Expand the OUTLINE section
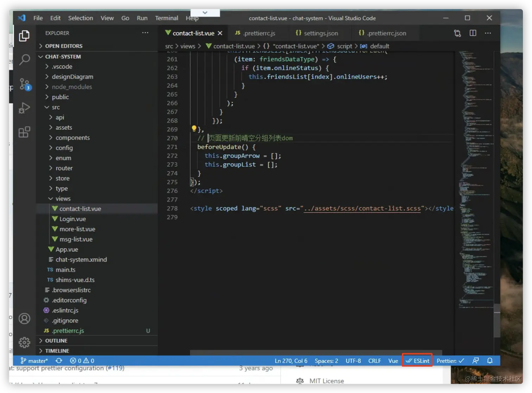This screenshot has width=532, height=393. [97, 341]
